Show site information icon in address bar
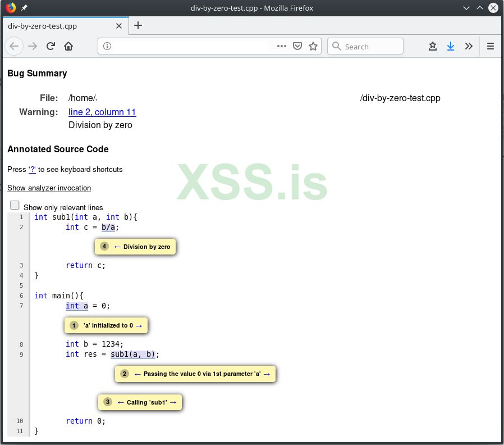504x445 pixels. (107, 46)
